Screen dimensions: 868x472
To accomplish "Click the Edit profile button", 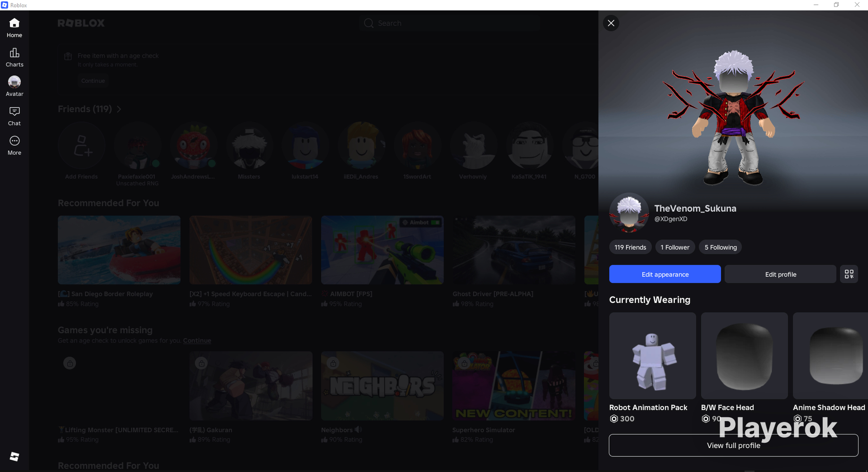I will tap(780, 274).
